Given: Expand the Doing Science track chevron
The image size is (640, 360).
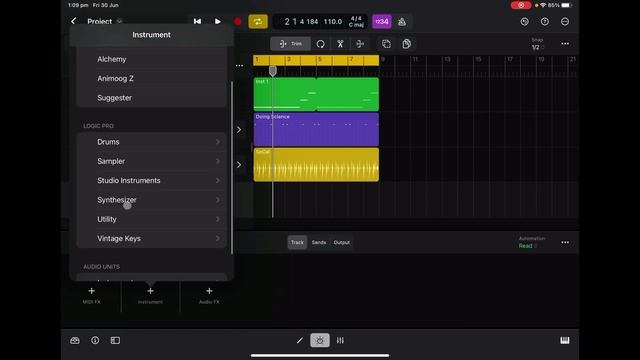Looking at the screenshot, I should (x=239, y=130).
